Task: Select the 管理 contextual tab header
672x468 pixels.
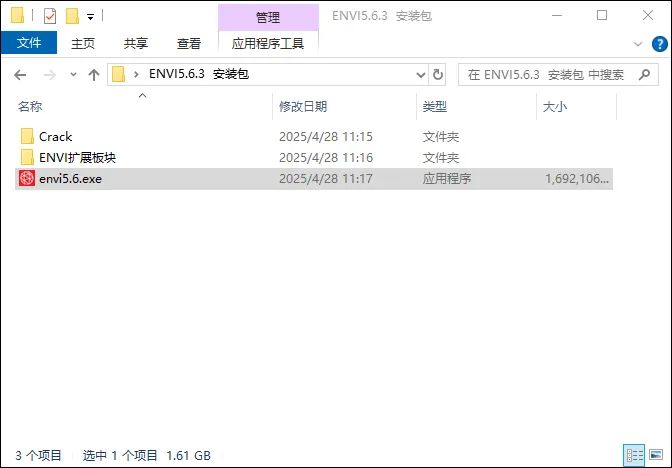Action: [x=268, y=17]
